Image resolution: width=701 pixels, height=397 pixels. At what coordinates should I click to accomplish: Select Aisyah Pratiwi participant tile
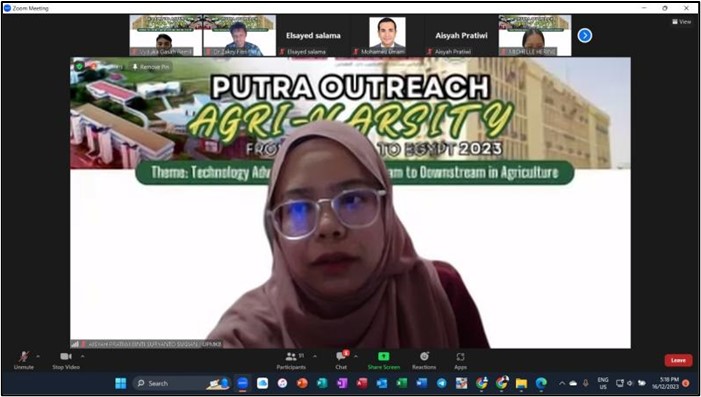point(461,36)
